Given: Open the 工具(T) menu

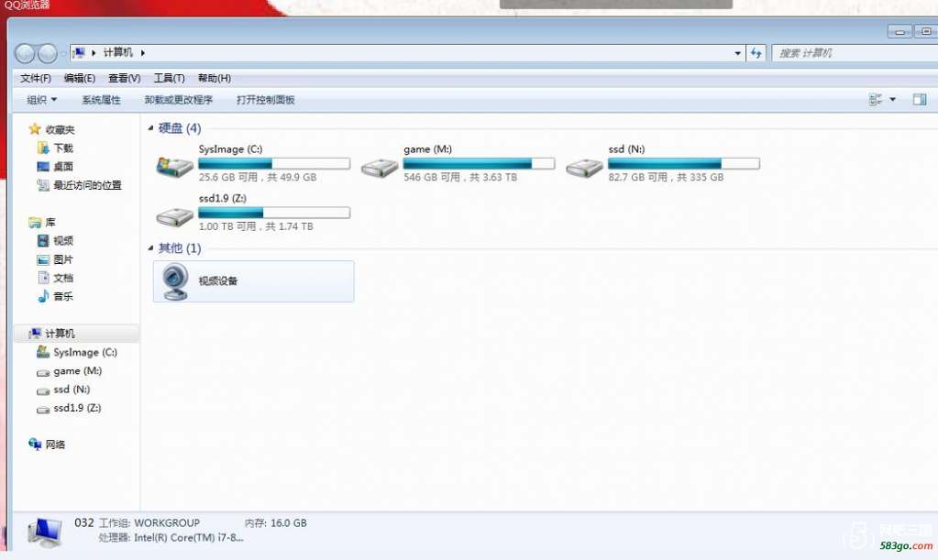Looking at the screenshot, I should coord(170,78).
